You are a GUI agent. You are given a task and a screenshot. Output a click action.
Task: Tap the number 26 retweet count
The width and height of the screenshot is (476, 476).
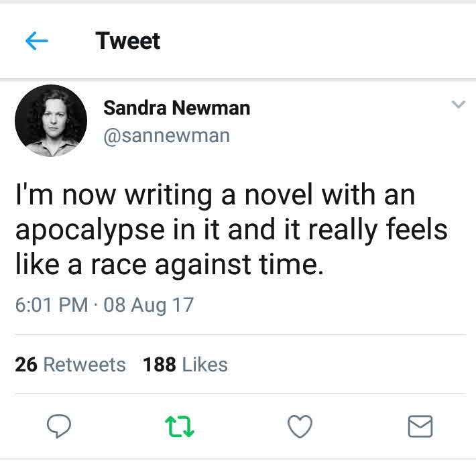[x=26, y=365]
